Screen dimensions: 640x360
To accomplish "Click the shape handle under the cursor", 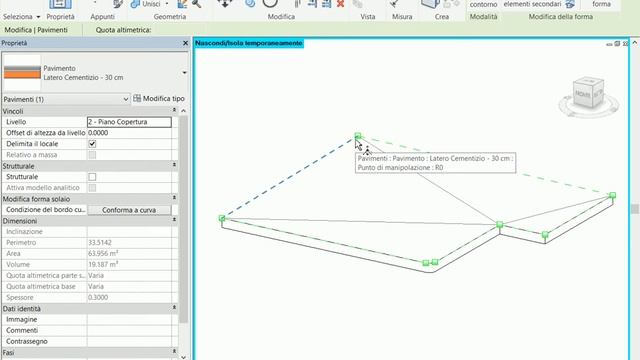I will pos(358,136).
